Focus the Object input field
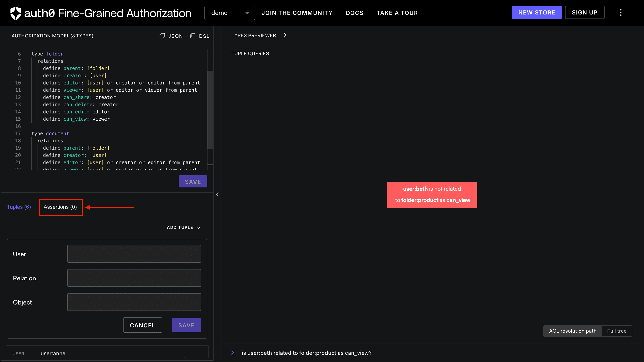This screenshot has height=362, width=644. 134,302
